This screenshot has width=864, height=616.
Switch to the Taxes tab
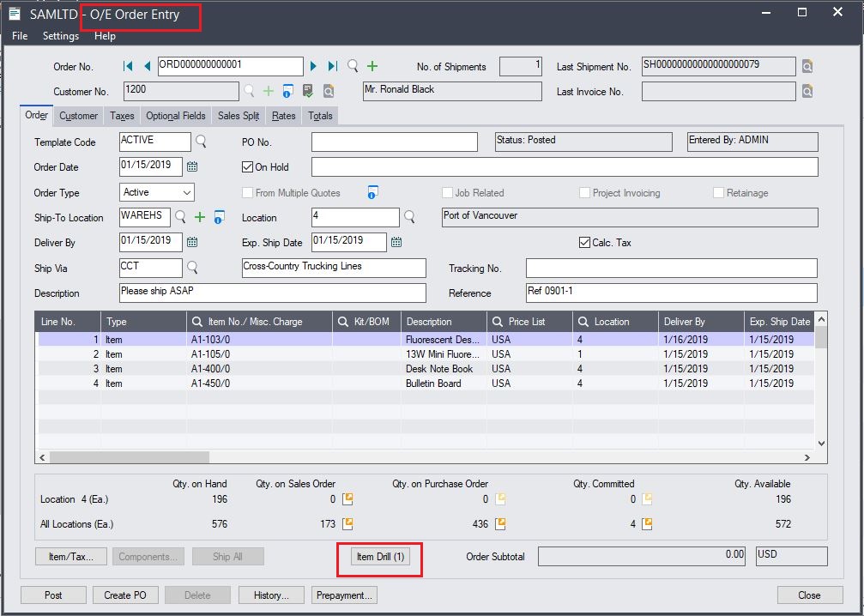tap(122, 116)
